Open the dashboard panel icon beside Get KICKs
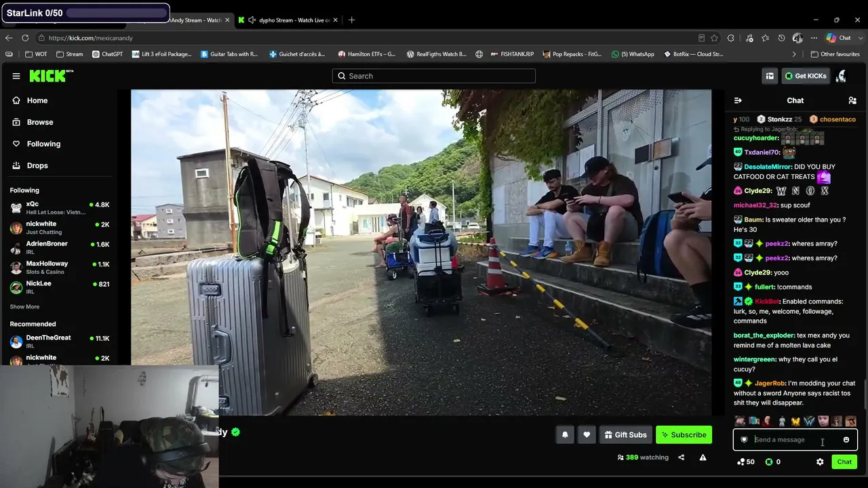The image size is (868, 488). click(770, 76)
